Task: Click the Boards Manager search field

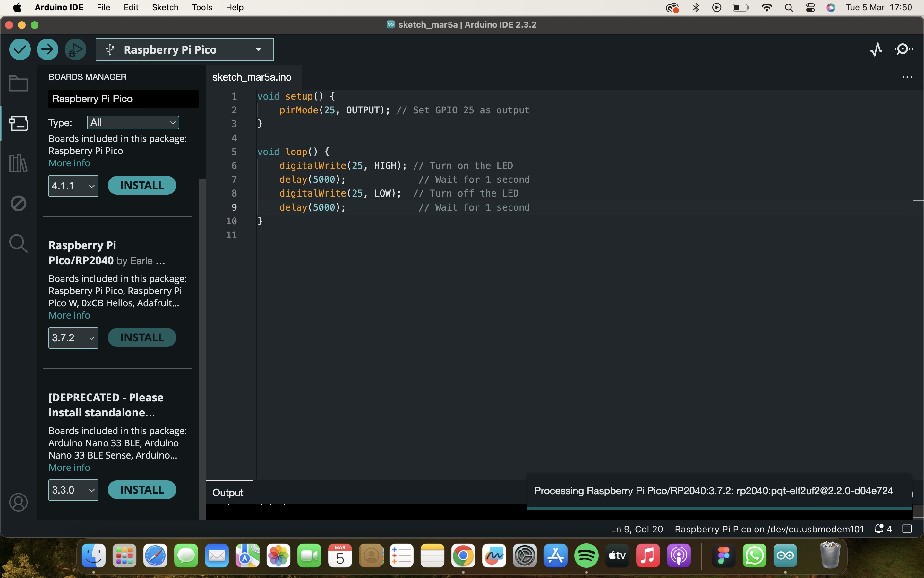Action: (x=123, y=99)
